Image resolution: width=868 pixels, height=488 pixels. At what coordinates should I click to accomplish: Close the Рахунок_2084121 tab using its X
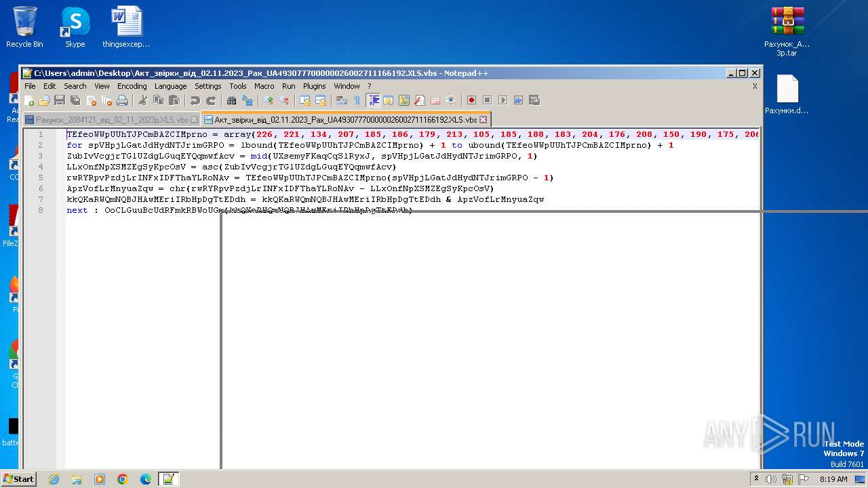pos(194,120)
